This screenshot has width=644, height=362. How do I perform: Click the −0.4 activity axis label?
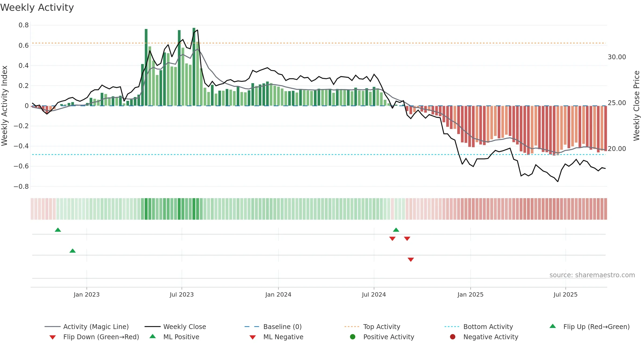pos(21,146)
